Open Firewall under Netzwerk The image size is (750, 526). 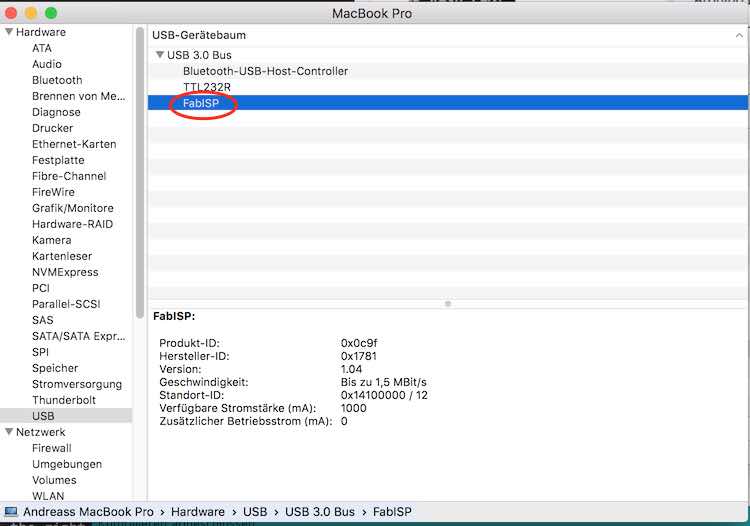[x=52, y=448]
